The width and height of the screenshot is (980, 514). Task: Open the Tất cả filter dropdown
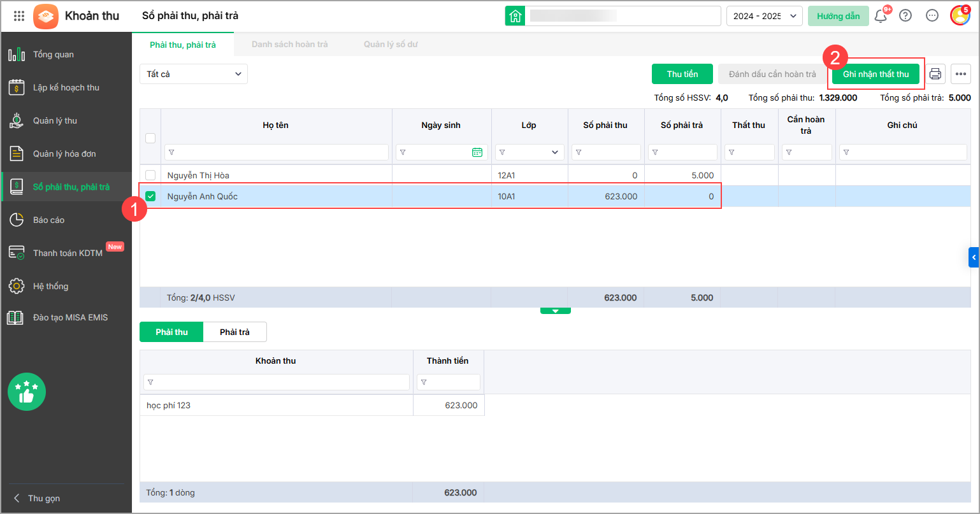click(x=194, y=74)
